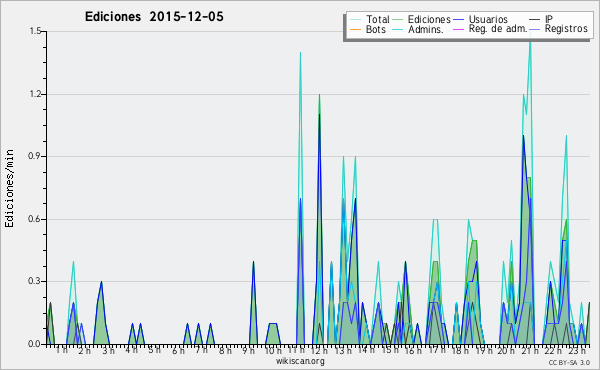Viewport: 600px width, 370px height.
Task: Click the '21 h' x-axis label
Action: coord(530,350)
